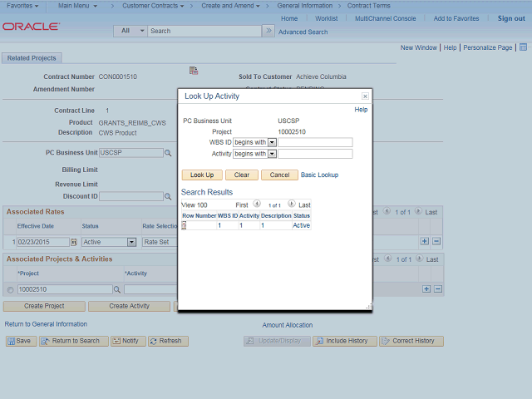Image resolution: width=532 pixels, height=399 pixels.
Task: Open Help in the lookup dialog
Action: coord(361,110)
